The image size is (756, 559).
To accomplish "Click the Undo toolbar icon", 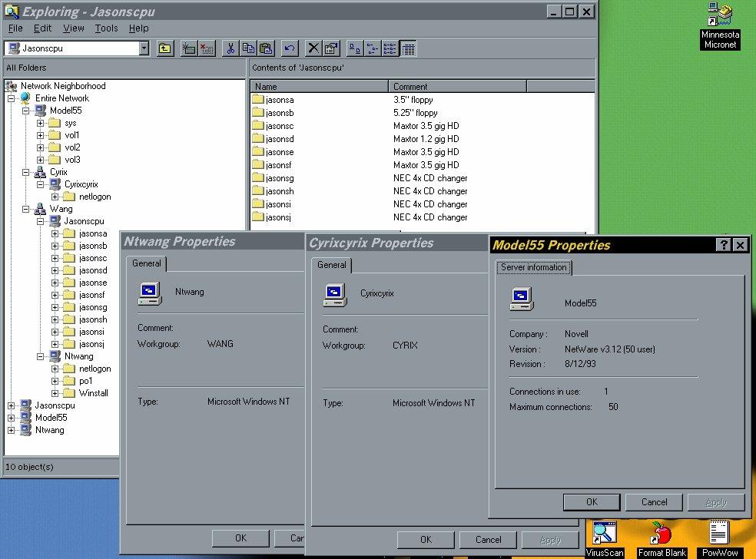I will (x=290, y=48).
